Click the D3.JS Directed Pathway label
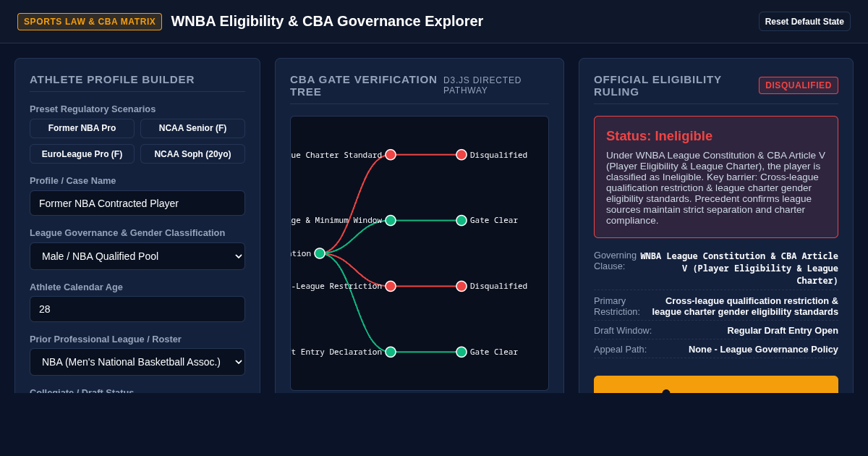 coord(482,85)
